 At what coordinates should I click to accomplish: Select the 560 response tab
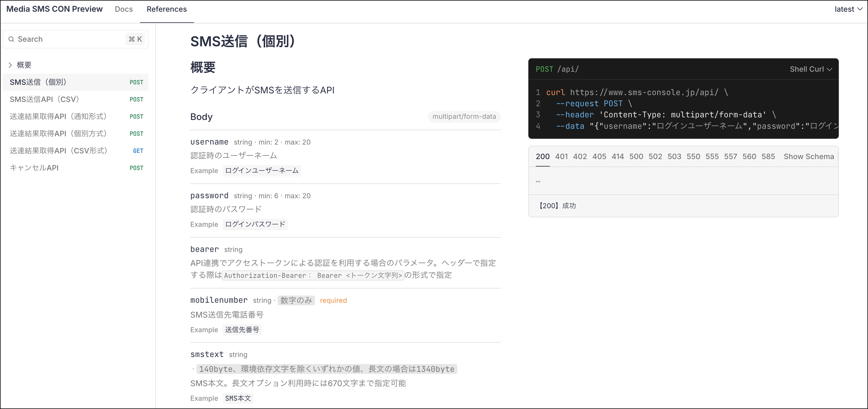(x=749, y=157)
